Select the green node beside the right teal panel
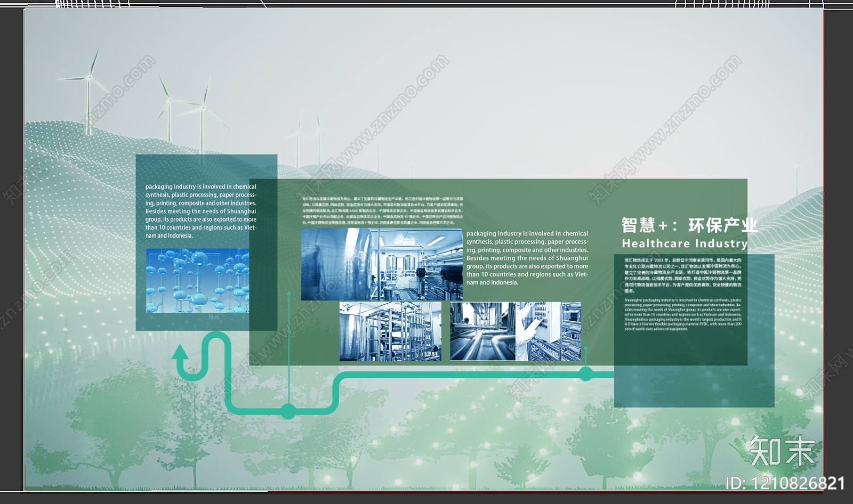Screen dimensions: 853x504 (x=586, y=374)
